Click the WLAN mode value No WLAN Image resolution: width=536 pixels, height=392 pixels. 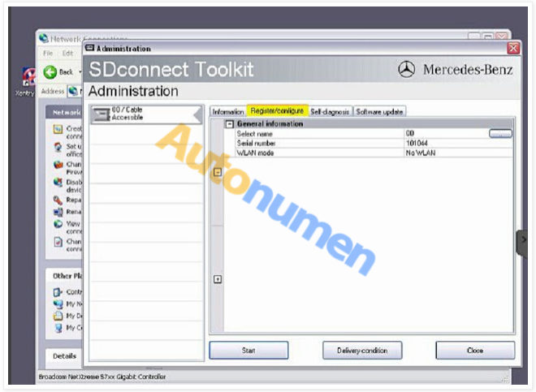(x=421, y=153)
